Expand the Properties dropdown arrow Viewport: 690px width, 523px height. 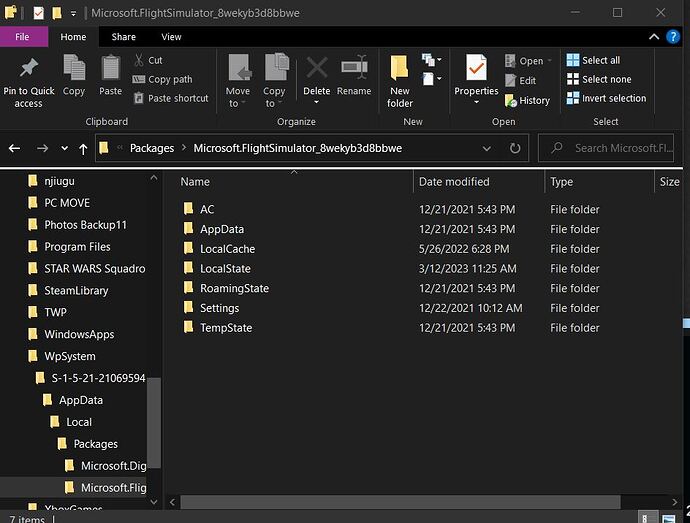(476, 103)
